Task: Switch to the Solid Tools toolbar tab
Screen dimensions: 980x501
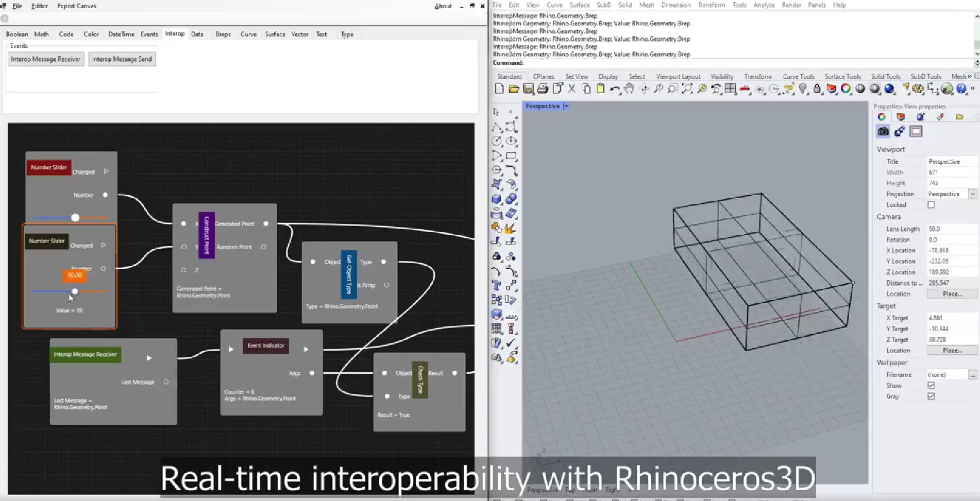Action: [x=886, y=77]
